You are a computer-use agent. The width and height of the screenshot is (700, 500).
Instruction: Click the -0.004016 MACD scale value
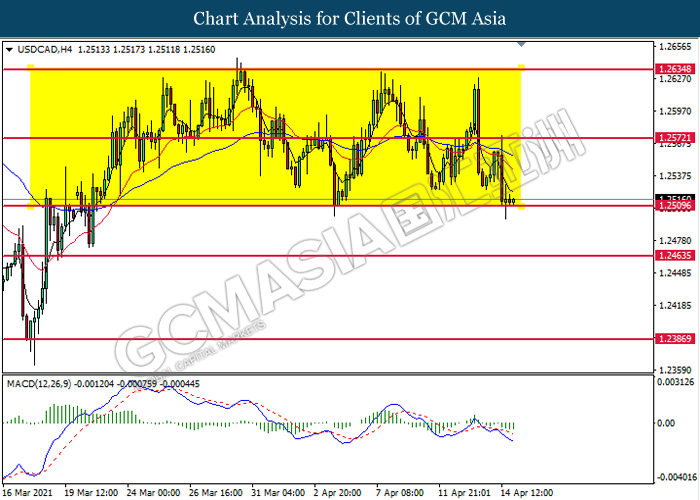click(677, 477)
